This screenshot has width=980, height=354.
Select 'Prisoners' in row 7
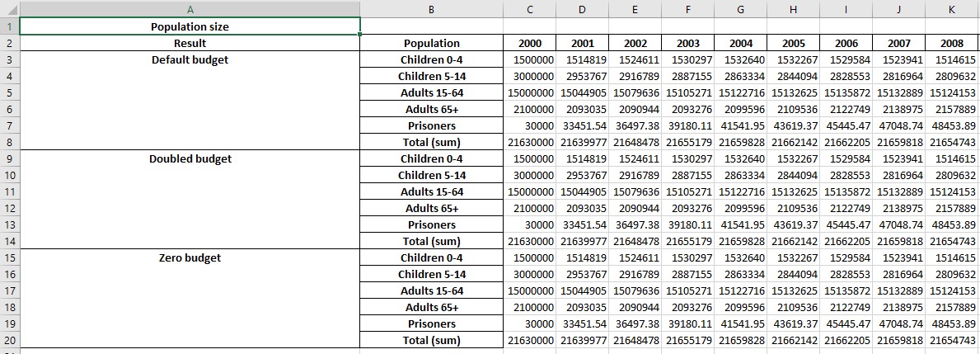tap(431, 125)
